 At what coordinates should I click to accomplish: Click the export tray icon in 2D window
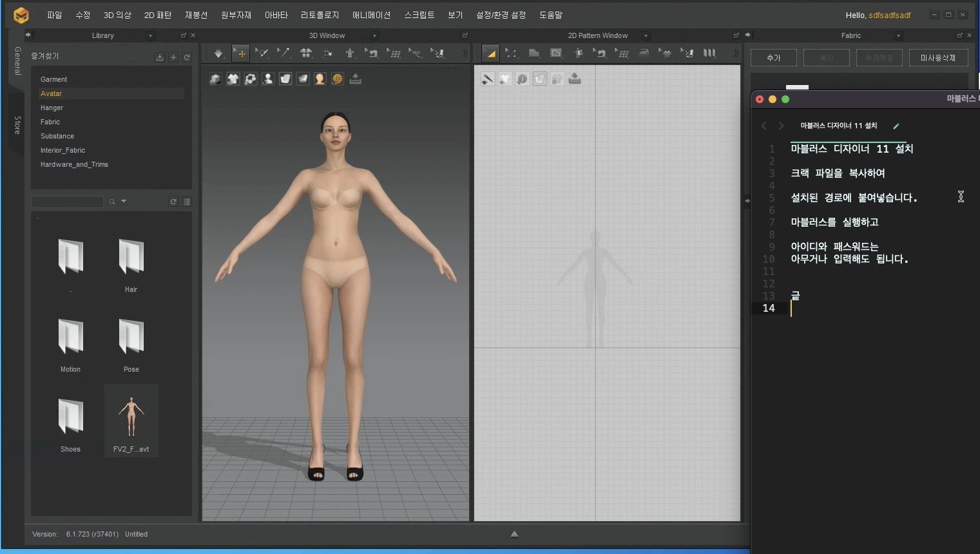click(x=575, y=79)
